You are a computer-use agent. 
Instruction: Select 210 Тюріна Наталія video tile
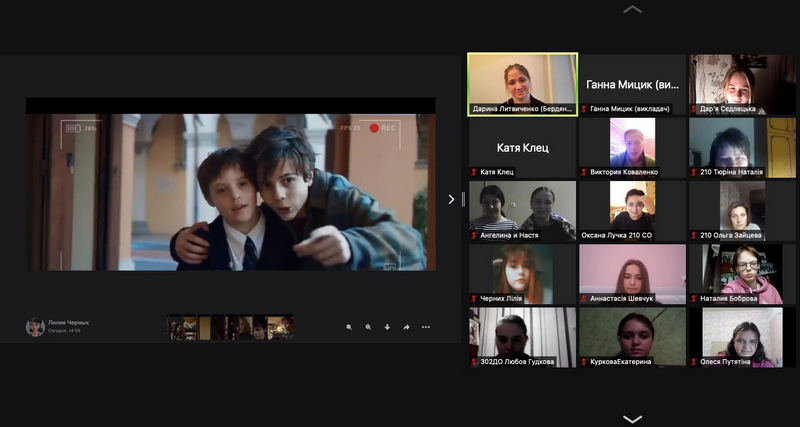coord(742,148)
